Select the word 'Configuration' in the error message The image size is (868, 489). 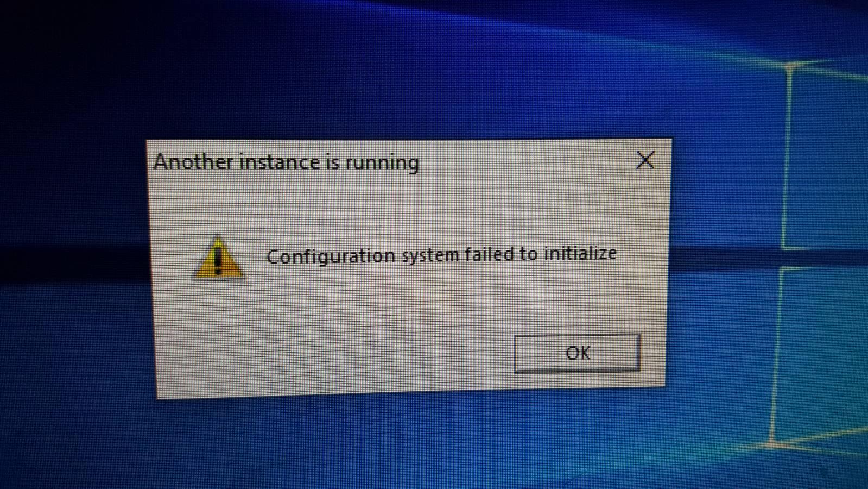[331, 256]
